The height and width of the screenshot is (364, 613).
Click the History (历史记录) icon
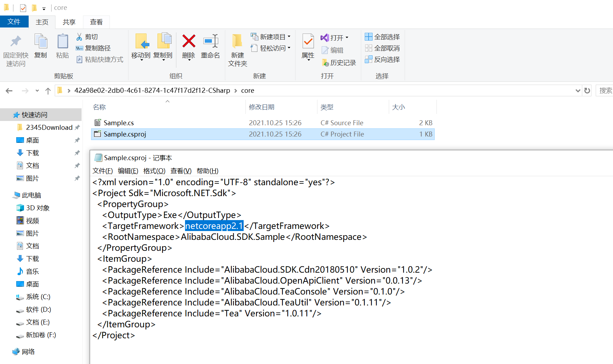(x=325, y=63)
